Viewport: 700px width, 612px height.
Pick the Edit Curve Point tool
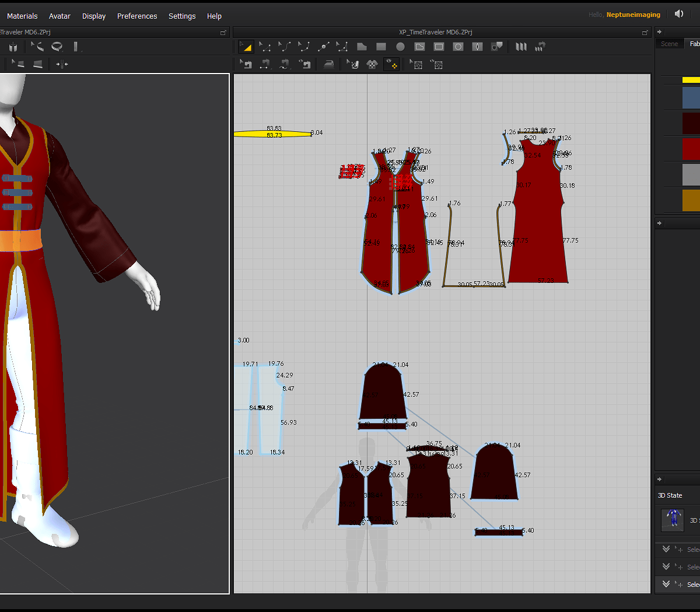click(303, 47)
